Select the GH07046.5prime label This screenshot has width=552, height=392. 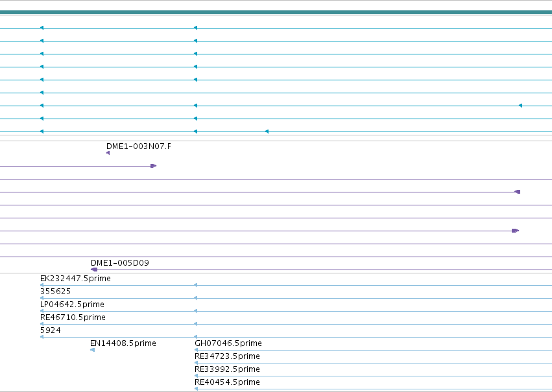(228, 343)
